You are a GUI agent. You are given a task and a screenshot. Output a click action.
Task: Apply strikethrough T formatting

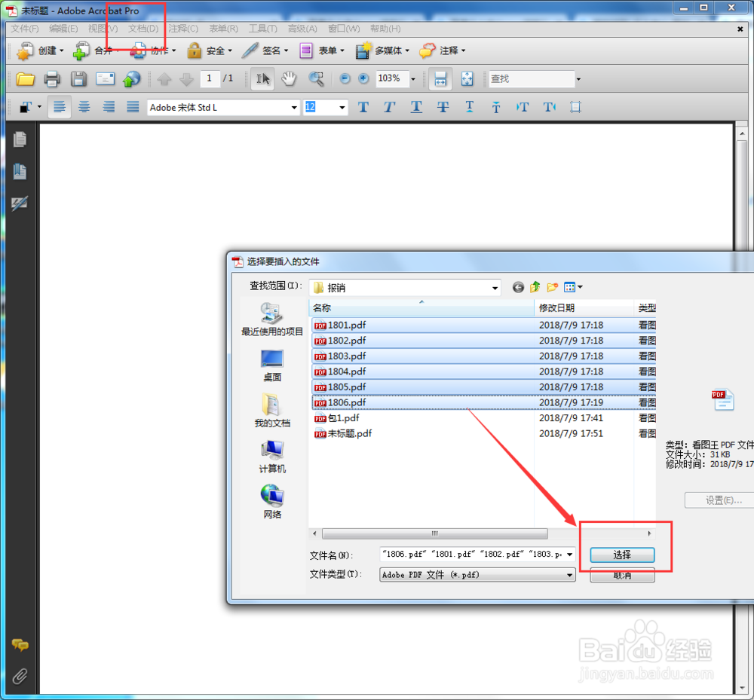coord(443,107)
